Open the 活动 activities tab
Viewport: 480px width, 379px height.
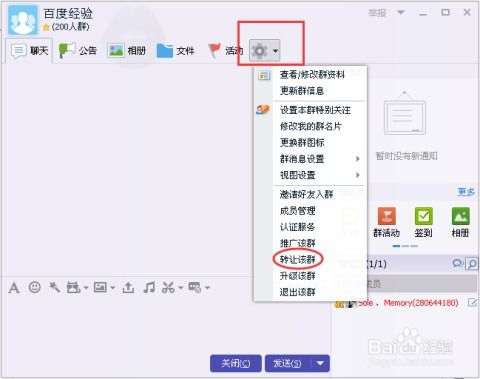[225, 51]
